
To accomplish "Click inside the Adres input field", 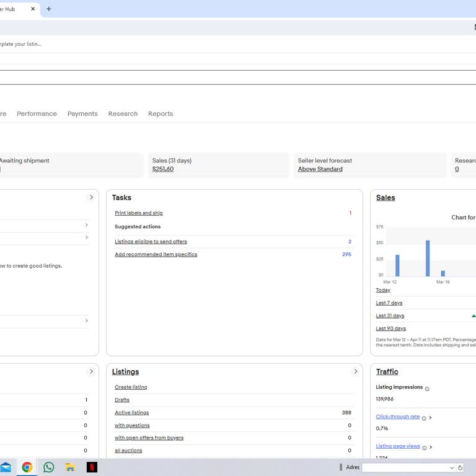I will (x=405, y=468).
